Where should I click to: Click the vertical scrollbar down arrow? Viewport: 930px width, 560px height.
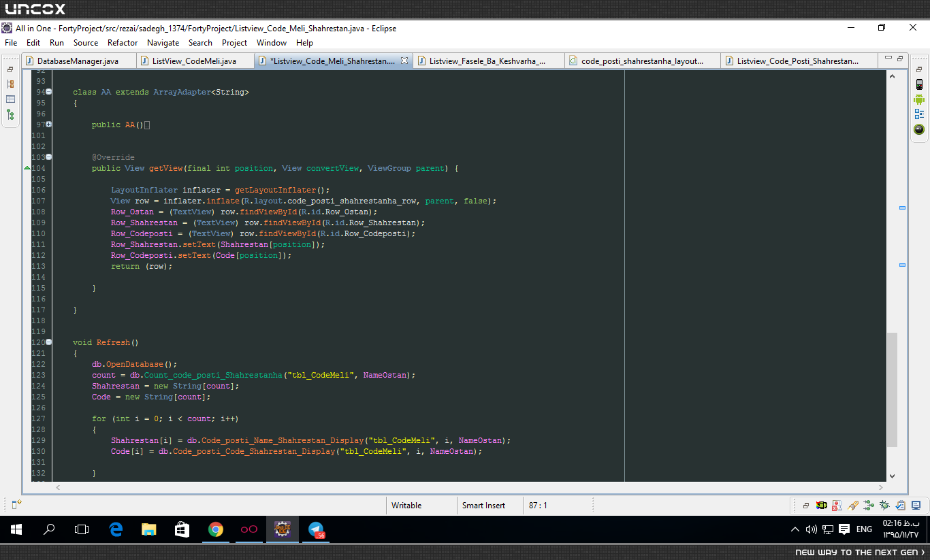pos(893,476)
